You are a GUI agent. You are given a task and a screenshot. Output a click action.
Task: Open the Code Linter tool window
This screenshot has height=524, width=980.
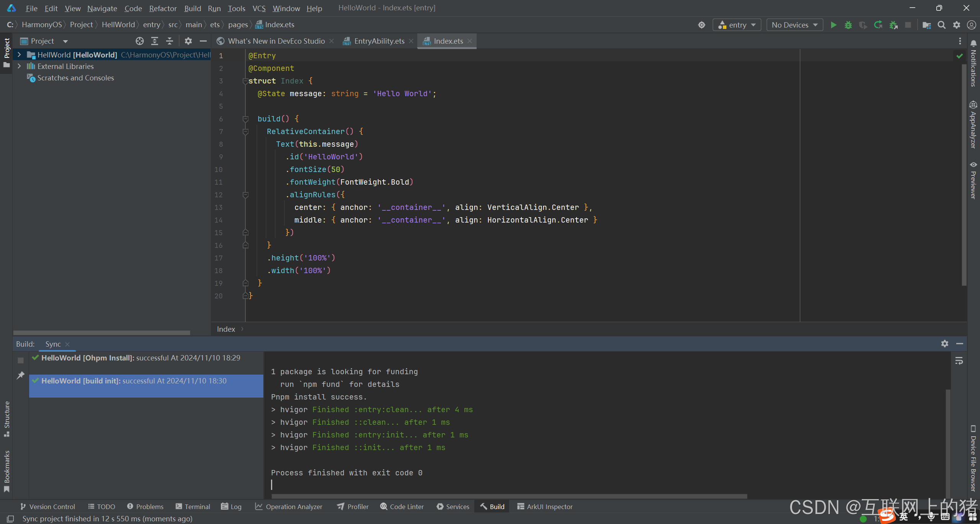coord(402,506)
